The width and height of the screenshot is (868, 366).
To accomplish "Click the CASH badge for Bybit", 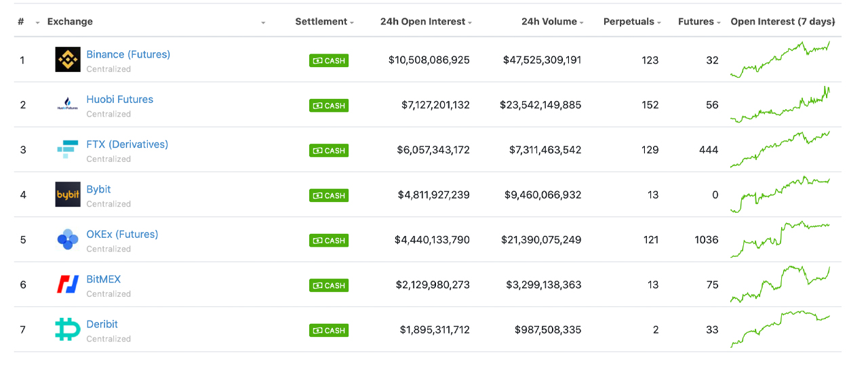I will (x=329, y=195).
